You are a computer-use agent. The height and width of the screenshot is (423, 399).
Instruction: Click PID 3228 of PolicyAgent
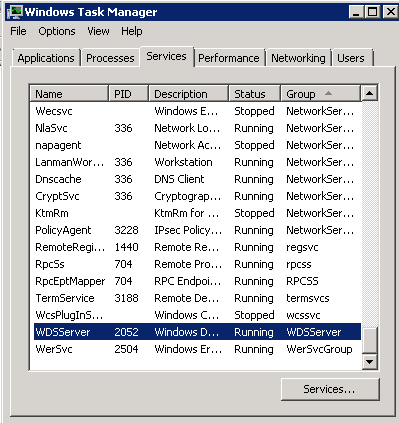126,230
